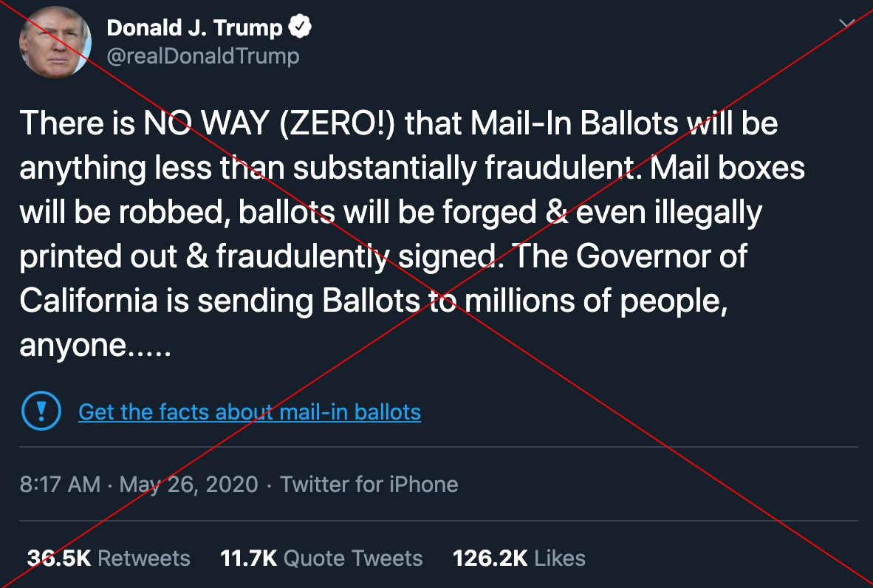Click the 'NO WAY (ZERO!)' phrase in tweet

269,123
